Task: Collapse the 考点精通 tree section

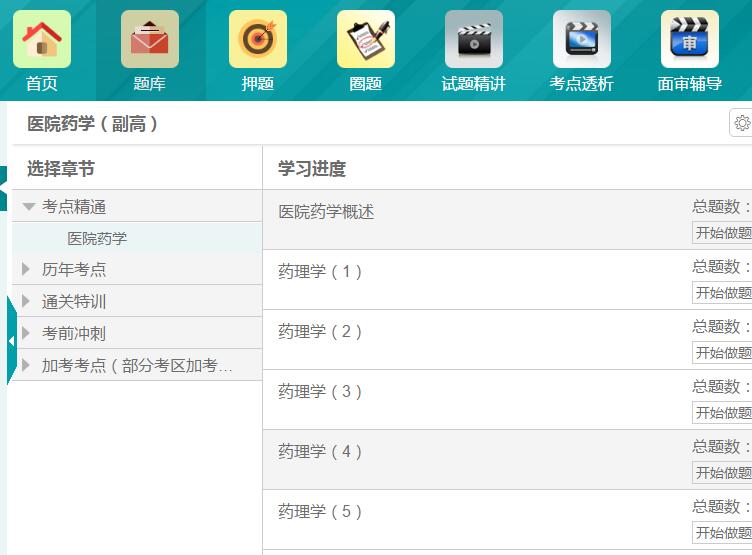Action: point(29,207)
